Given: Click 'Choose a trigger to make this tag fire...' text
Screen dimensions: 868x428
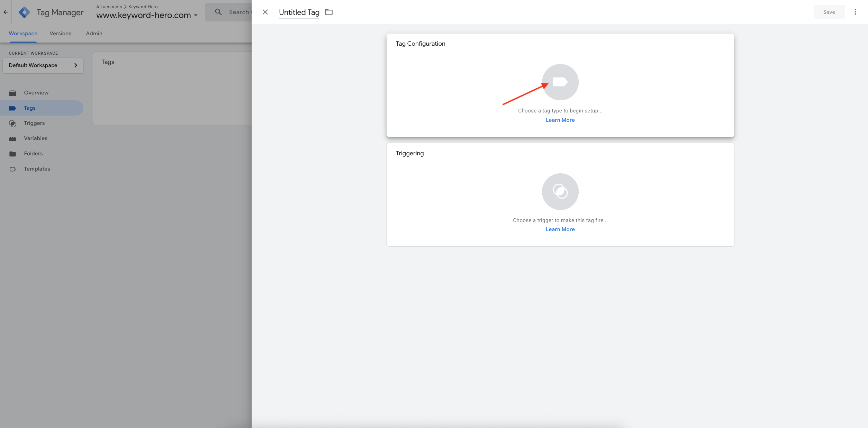Looking at the screenshot, I should 560,220.
